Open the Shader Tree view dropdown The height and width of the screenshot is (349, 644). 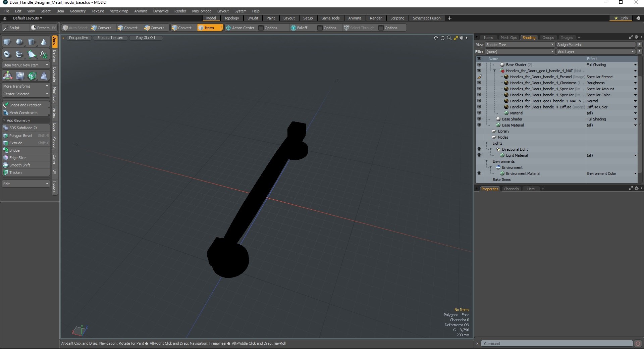pos(520,45)
